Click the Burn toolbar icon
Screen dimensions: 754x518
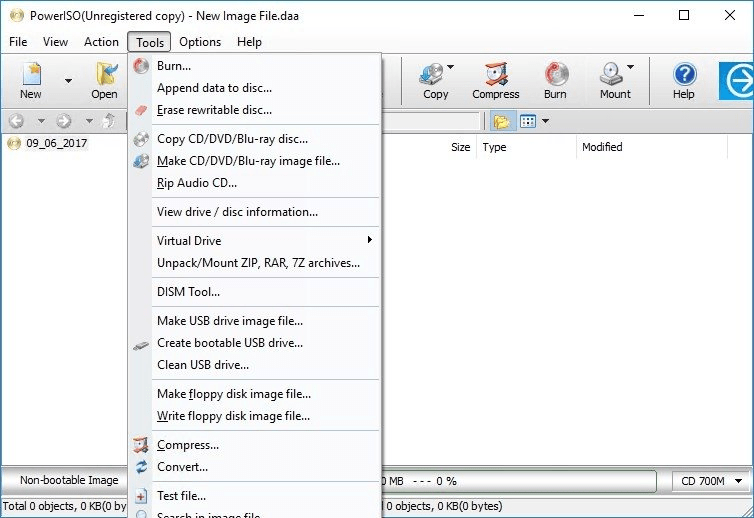tap(555, 80)
